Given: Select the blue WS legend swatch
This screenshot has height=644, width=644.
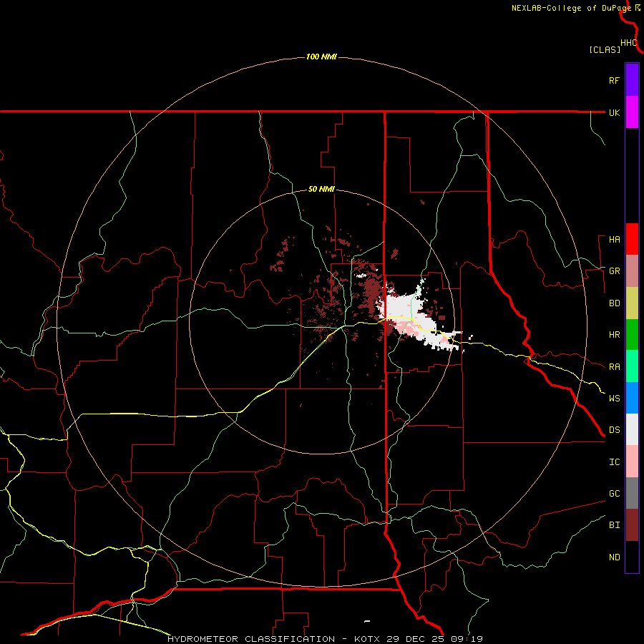Looking at the screenshot, I should point(632,398).
